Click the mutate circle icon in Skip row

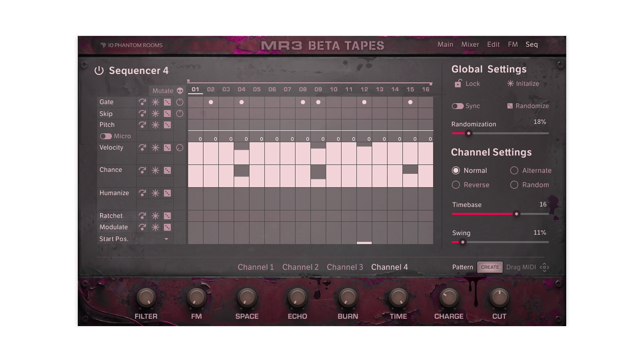[x=180, y=114]
